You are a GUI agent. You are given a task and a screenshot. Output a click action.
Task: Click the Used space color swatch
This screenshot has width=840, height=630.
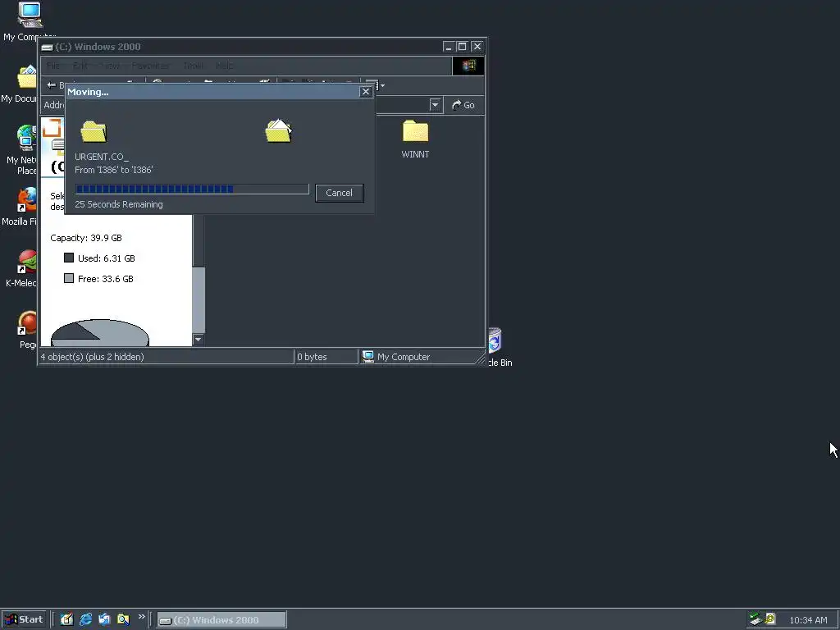click(69, 258)
